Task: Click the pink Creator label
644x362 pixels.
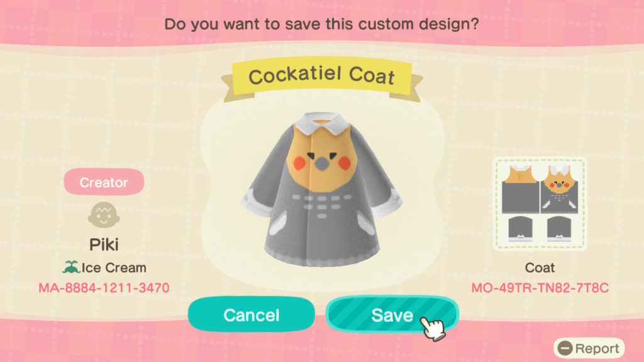Action: click(x=104, y=182)
